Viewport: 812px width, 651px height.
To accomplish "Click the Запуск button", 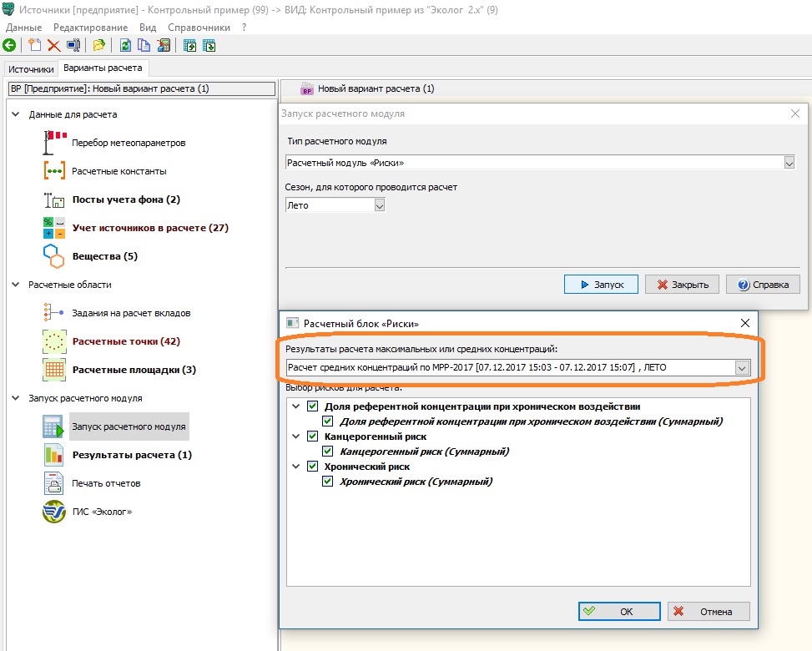I will pos(600,285).
